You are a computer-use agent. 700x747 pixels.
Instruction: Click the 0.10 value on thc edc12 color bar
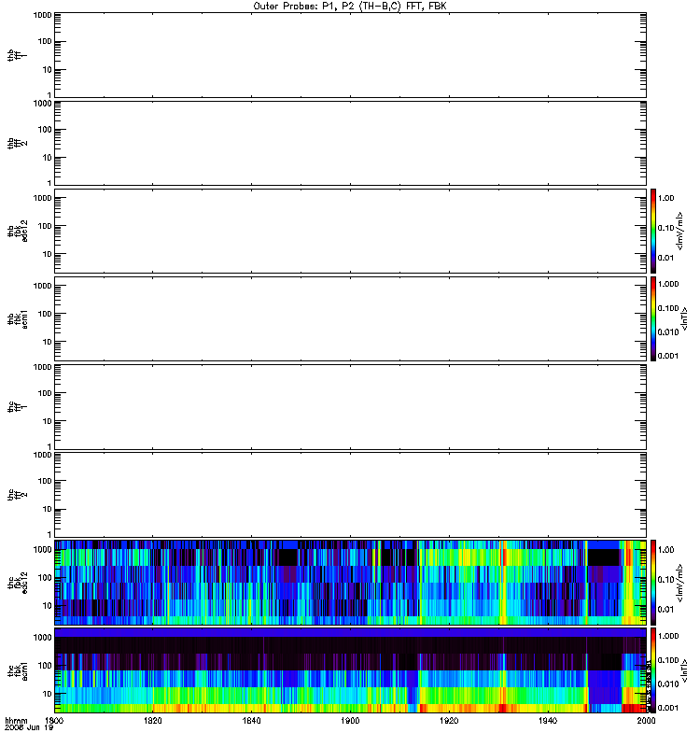(666, 579)
